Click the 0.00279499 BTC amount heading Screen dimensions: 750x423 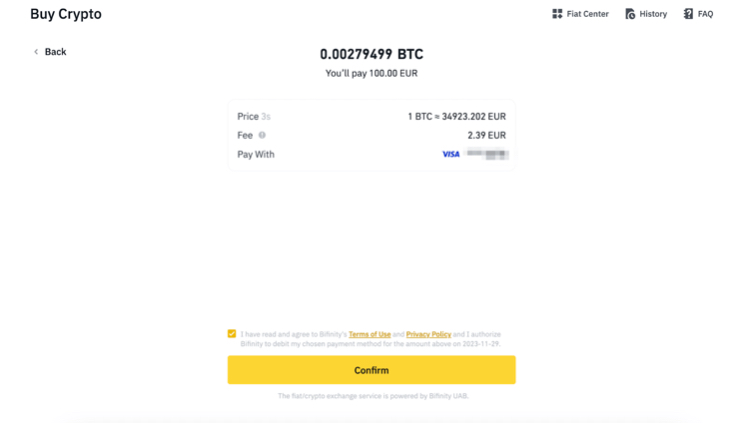pos(372,54)
